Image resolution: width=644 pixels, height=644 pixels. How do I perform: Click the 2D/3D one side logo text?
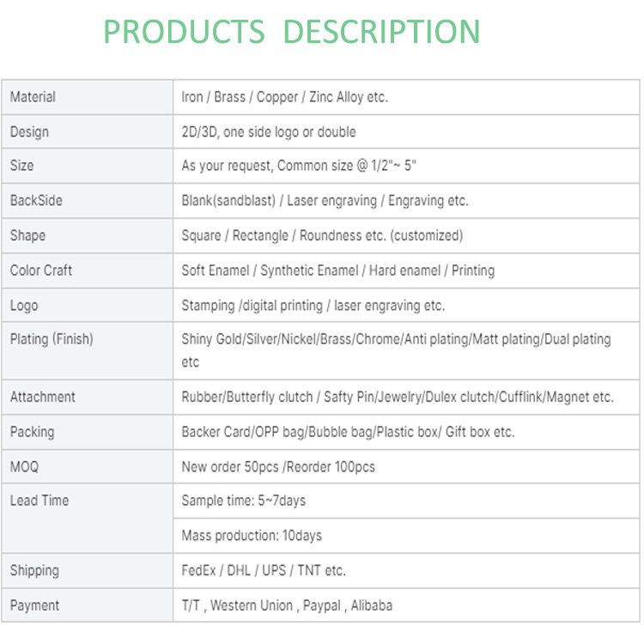tap(268, 132)
